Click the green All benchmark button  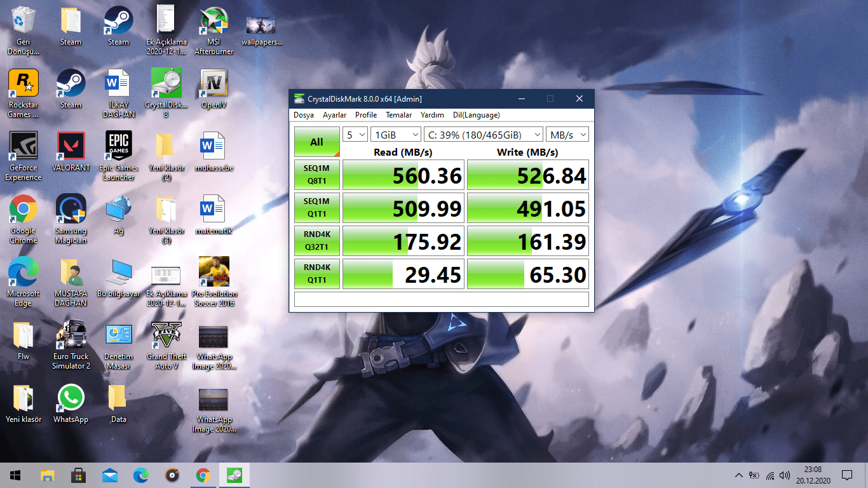pos(317,142)
